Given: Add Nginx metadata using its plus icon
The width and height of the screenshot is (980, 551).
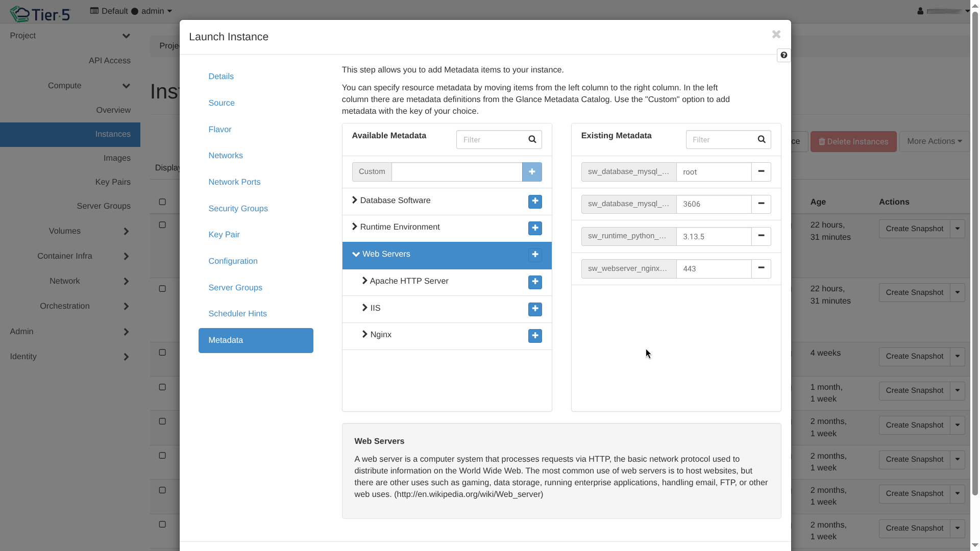Looking at the screenshot, I should pyautogui.click(x=535, y=336).
